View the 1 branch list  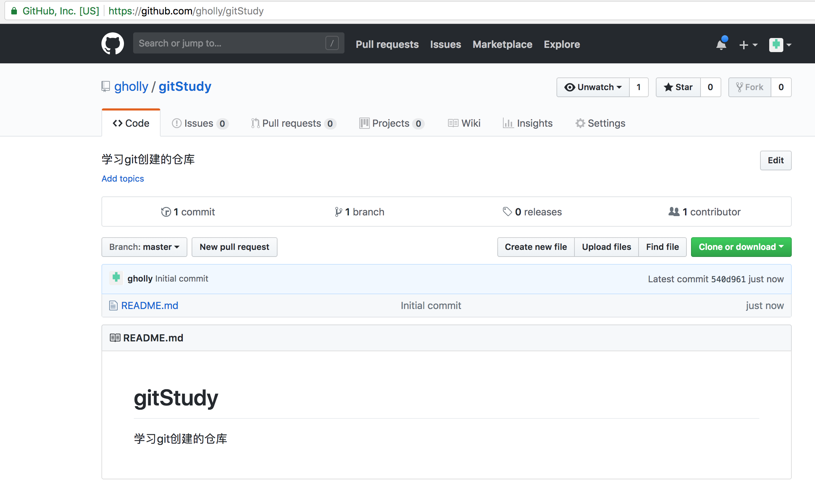pyautogui.click(x=359, y=212)
